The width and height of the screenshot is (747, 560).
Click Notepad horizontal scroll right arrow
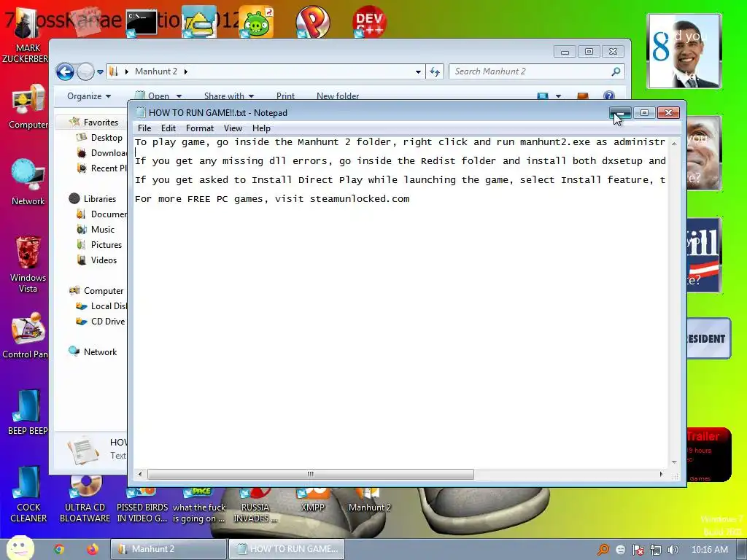[x=661, y=474]
